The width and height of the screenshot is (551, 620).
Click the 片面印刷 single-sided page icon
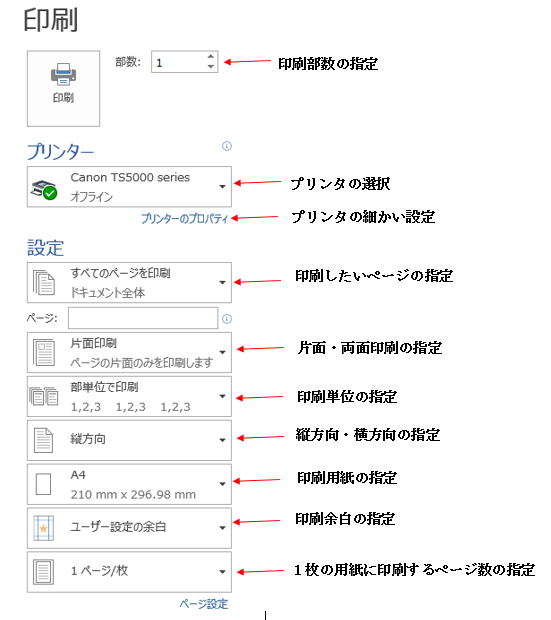[44, 353]
